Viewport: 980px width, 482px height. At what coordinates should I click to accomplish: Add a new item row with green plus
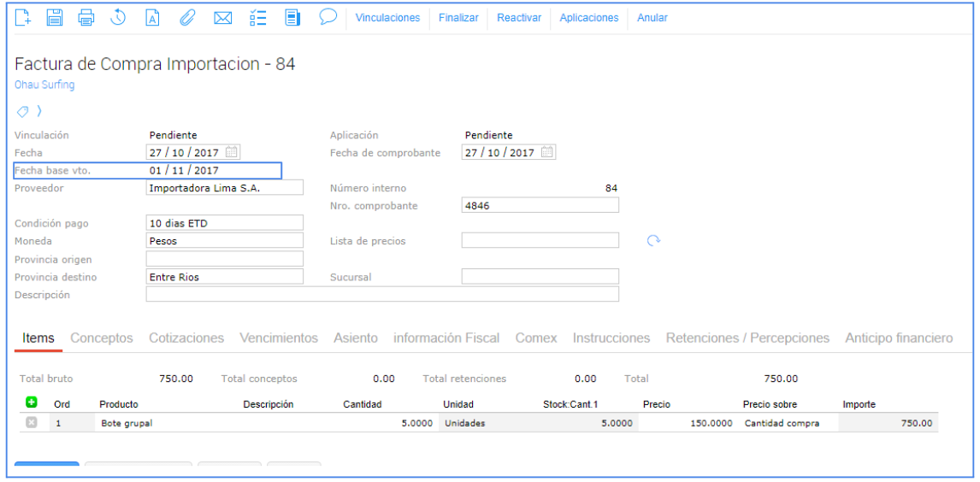[x=32, y=403]
